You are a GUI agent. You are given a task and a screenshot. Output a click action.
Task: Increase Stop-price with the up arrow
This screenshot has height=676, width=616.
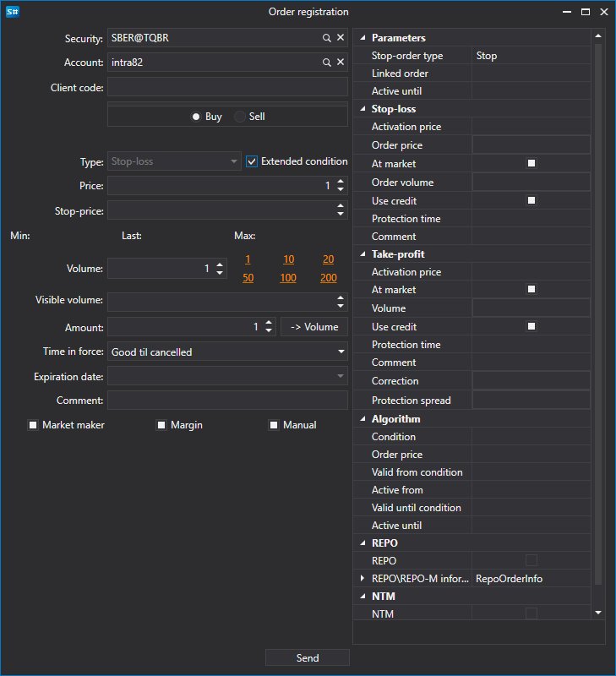tap(341, 206)
